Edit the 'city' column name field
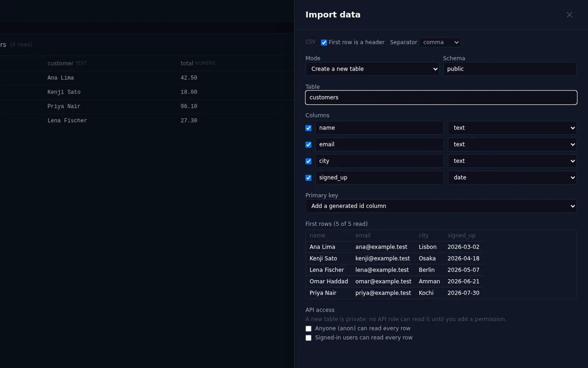This screenshot has height=368, width=588. [x=379, y=161]
